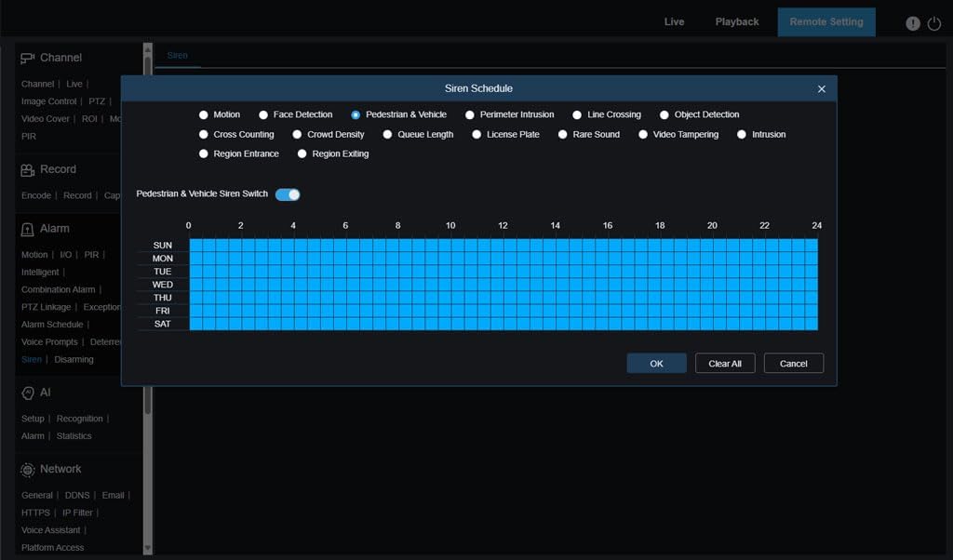This screenshot has height=560, width=953.
Task: Turn off Pedestrian & Vehicle Siren Switch
Action: click(288, 194)
